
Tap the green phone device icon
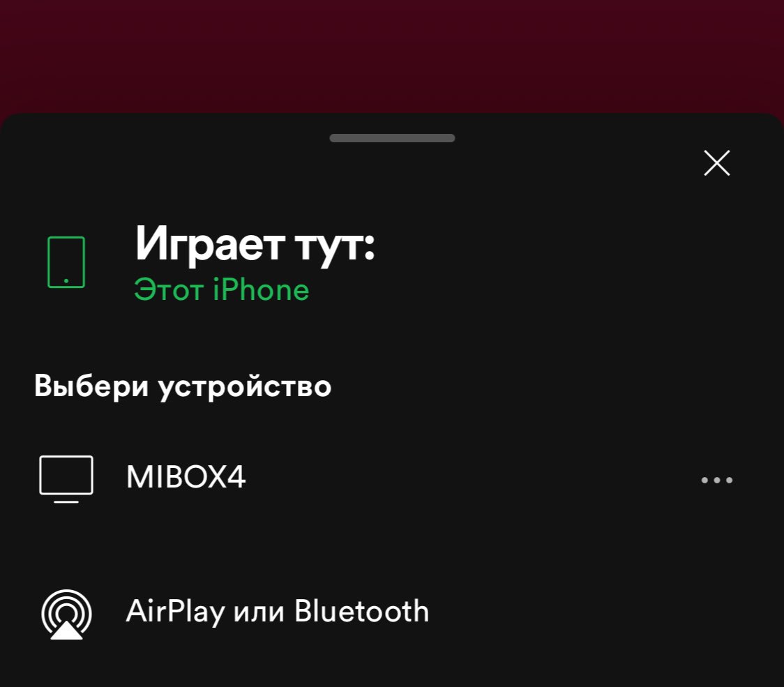[66, 262]
